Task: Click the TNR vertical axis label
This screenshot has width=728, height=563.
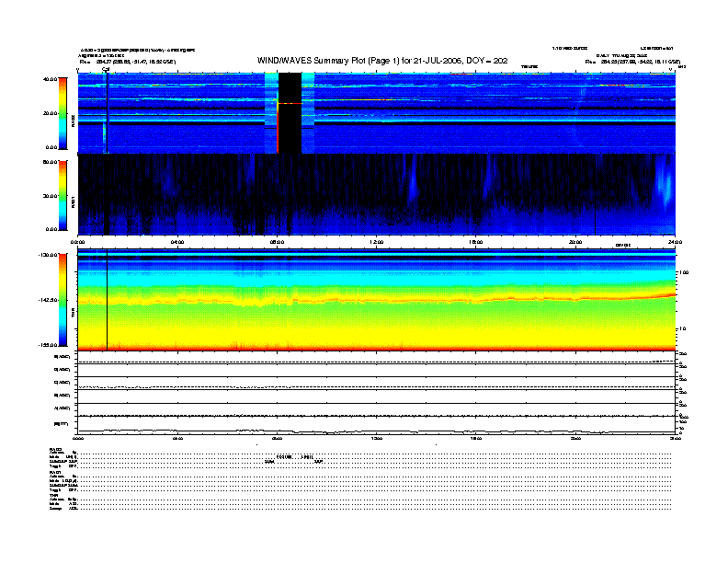Action: [73, 315]
